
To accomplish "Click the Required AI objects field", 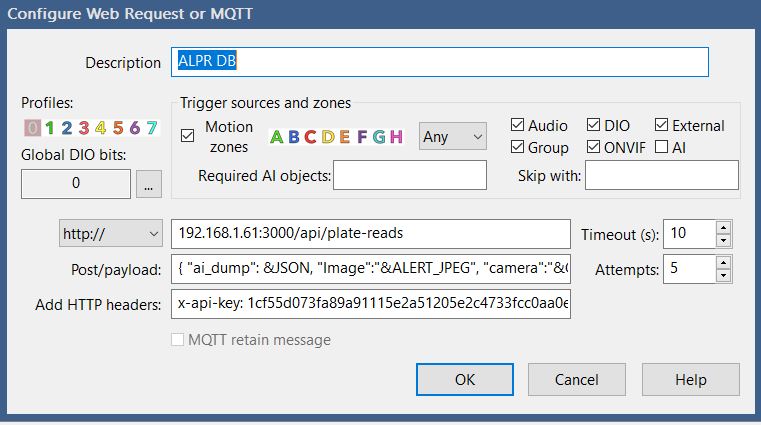I will click(410, 176).
